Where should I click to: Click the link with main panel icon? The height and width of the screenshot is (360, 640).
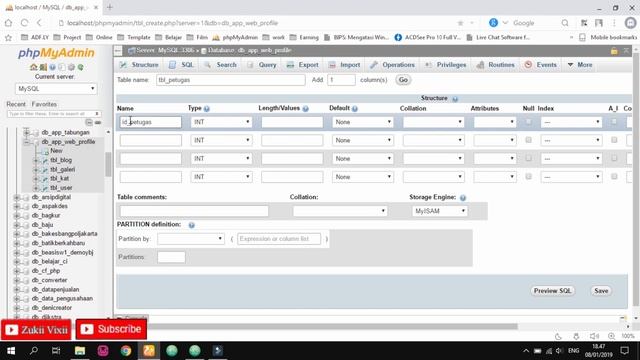(x=98, y=122)
